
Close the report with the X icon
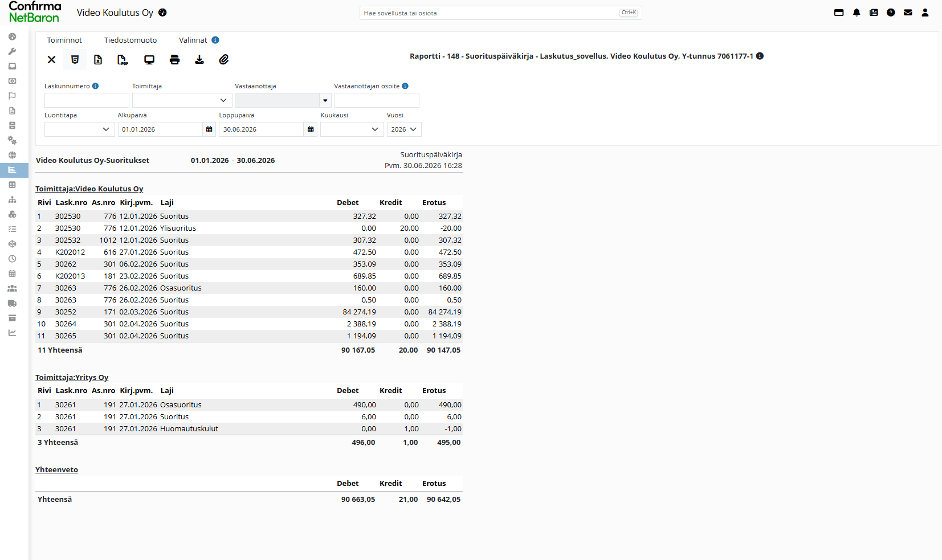[x=51, y=60]
